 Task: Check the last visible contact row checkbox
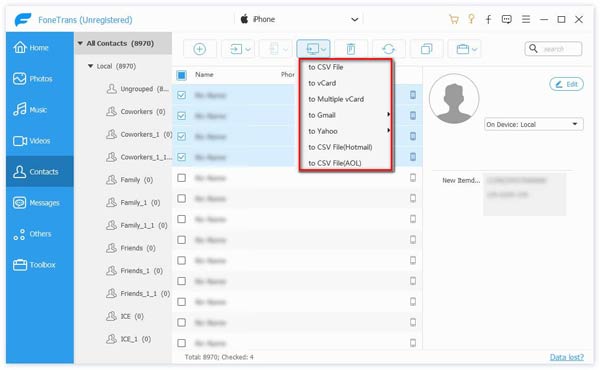[x=181, y=343]
